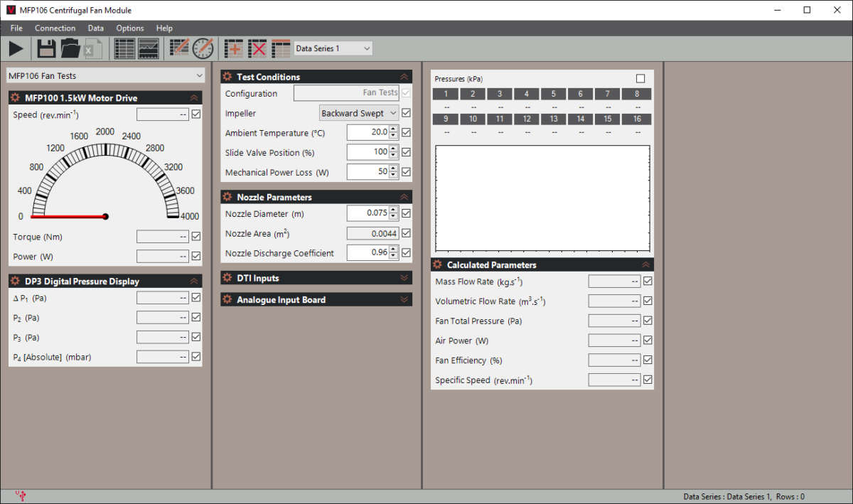Open the MFP106 Fan Tests dropdown

[x=105, y=75]
